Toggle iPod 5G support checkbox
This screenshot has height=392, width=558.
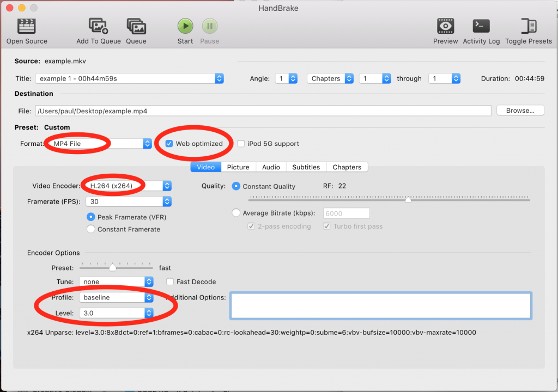pos(241,144)
